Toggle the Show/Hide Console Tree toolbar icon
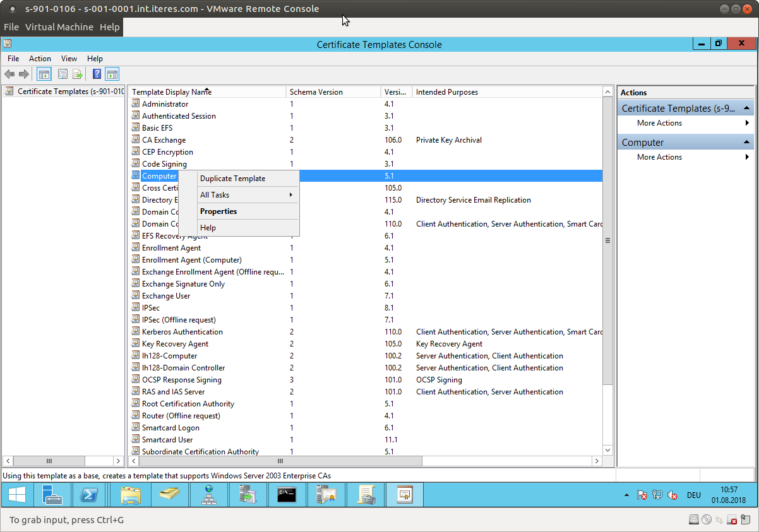Screen dimensions: 759x532 pos(44,74)
